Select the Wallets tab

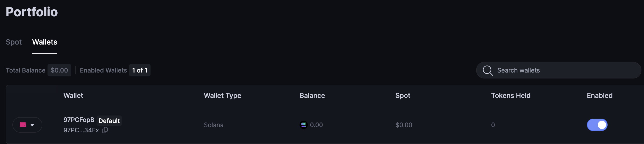pos(45,42)
